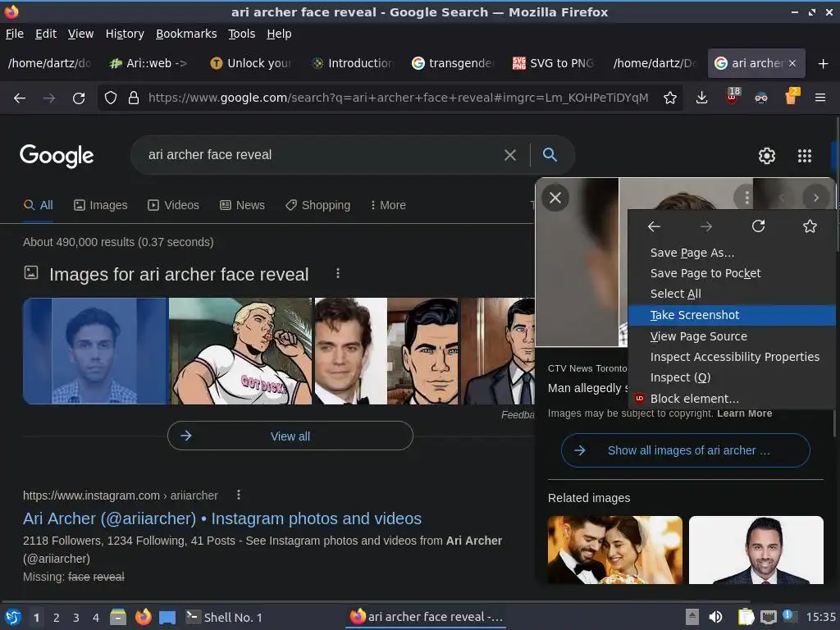
Task: Click Bookmark star in the context menu
Action: (810, 226)
